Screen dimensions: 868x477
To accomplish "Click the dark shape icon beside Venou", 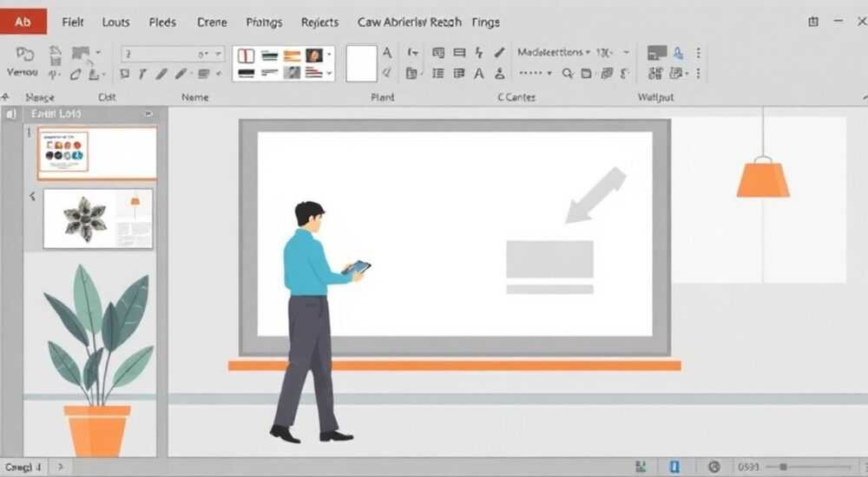I will 81,53.
